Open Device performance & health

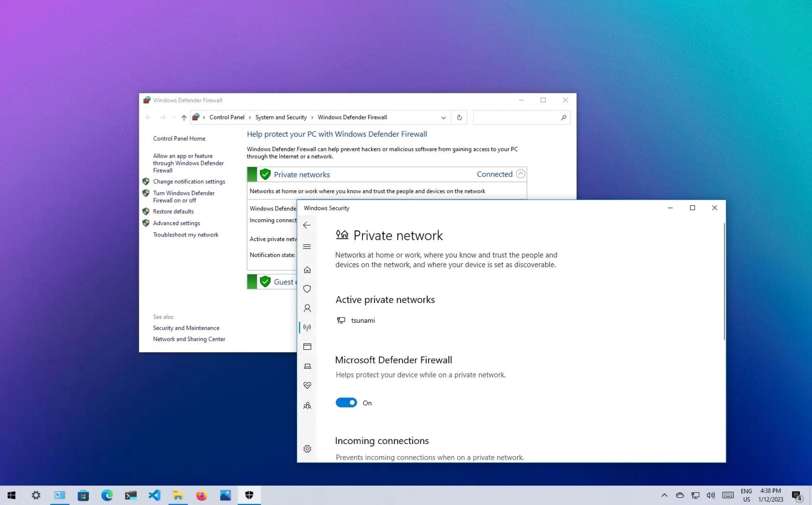pos(307,385)
